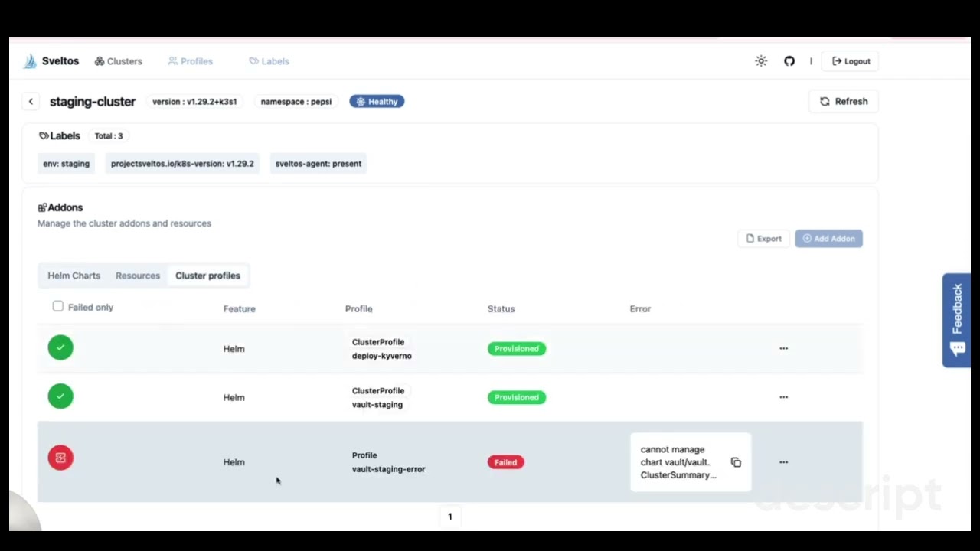Click the env: staging label chip
Image resolution: width=980 pixels, height=551 pixels.
click(66, 164)
